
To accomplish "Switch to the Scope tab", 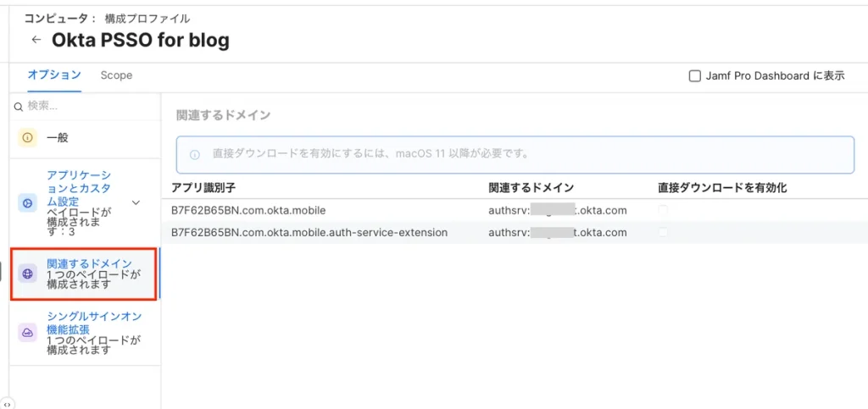I will (116, 75).
